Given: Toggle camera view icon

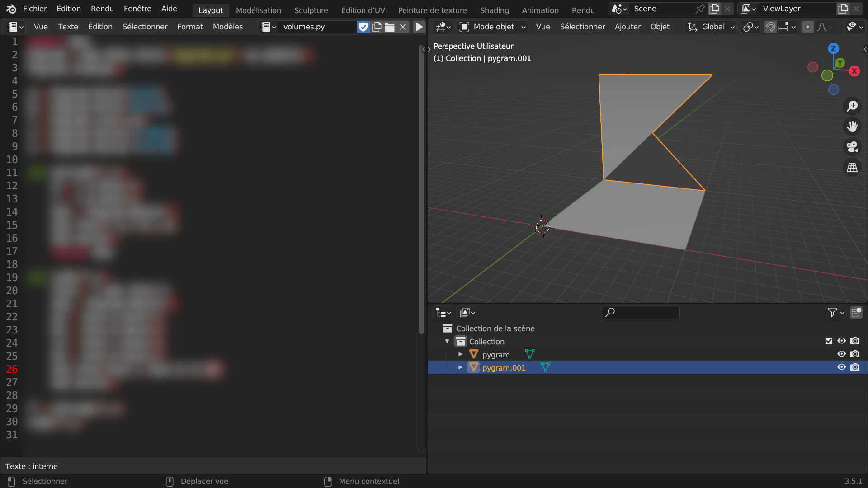Looking at the screenshot, I should coord(852,147).
